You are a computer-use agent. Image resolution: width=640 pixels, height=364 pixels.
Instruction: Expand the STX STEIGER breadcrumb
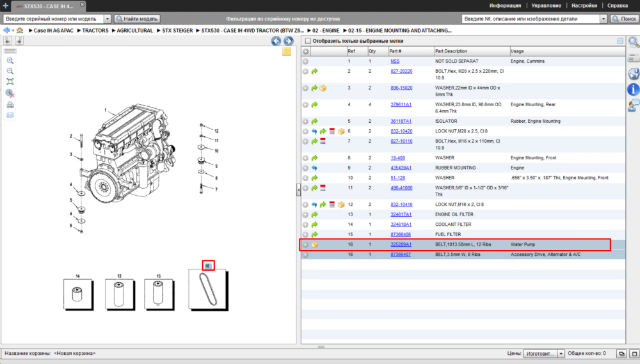159,31
